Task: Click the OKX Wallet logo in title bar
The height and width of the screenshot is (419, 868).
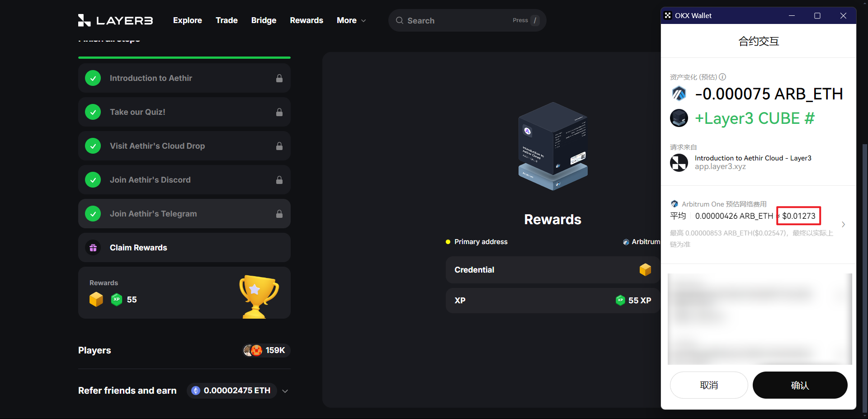Action: pos(668,15)
